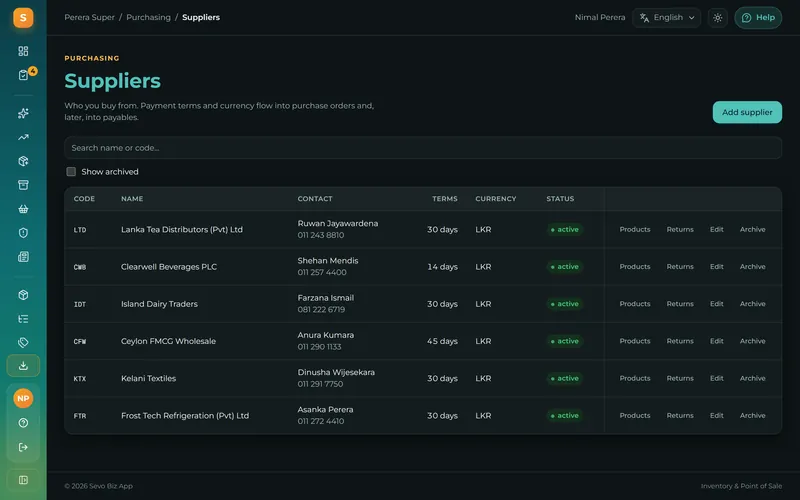Click the 45 days terms cell
The height and width of the screenshot is (500, 800).
pos(442,341)
